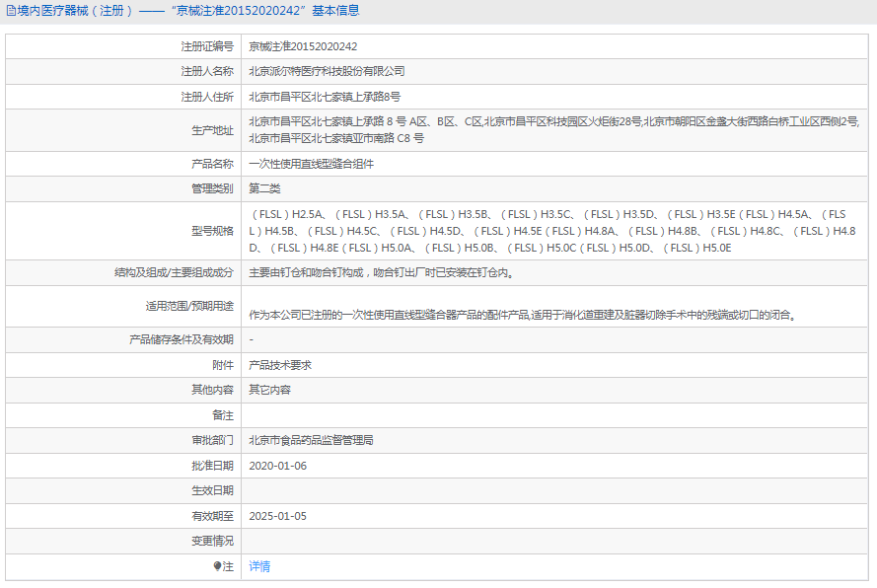Select the "生产地址" label

(212, 130)
